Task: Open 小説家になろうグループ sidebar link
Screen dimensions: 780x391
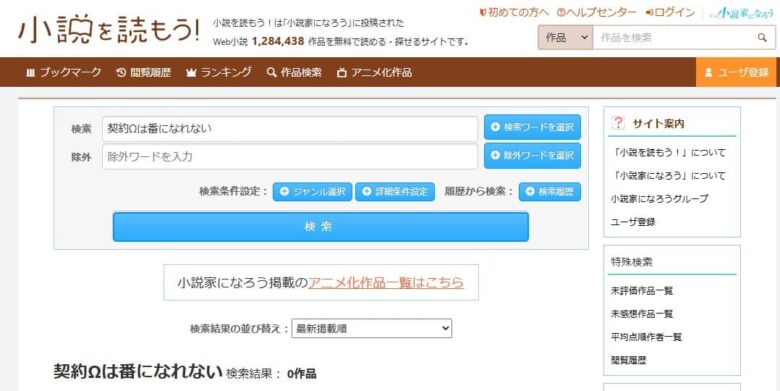Action: point(659,198)
